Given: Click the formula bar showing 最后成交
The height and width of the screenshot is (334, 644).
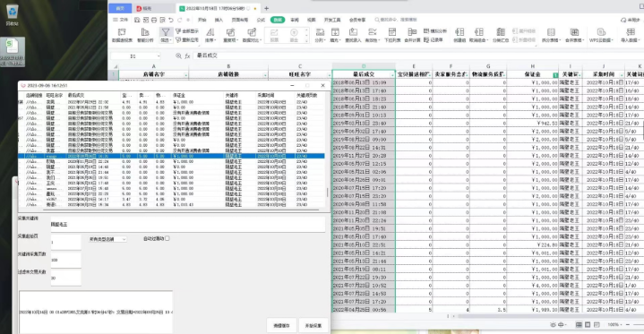Looking at the screenshot, I should tap(418, 56).
